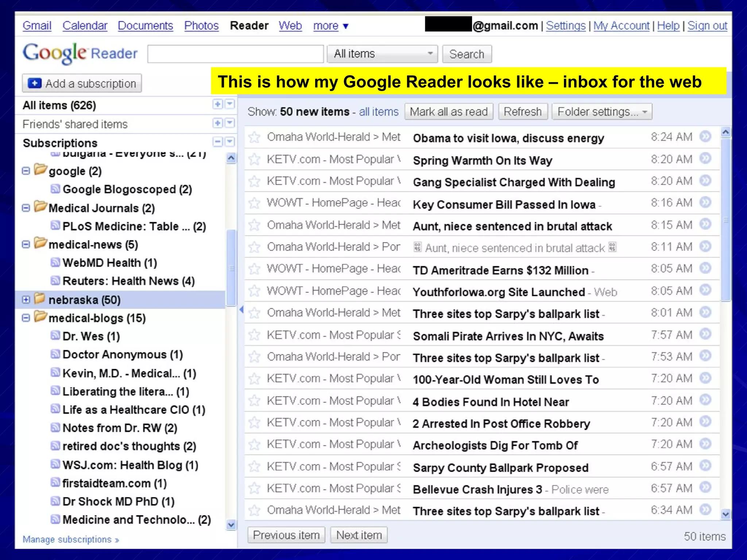Open original article arrow for TD Ameritrade item
This screenshot has width=747, height=560.
[705, 268]
